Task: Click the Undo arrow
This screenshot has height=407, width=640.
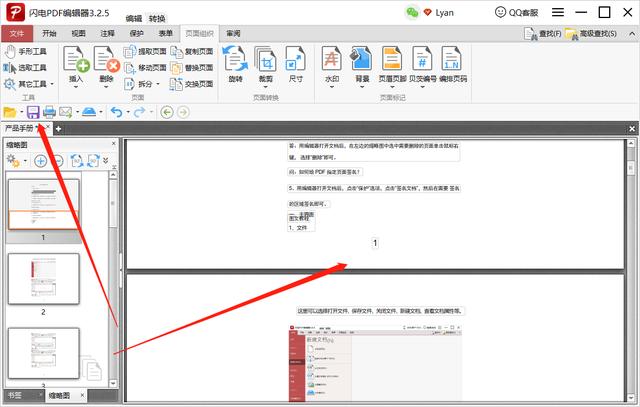Action: coord(117,112)
